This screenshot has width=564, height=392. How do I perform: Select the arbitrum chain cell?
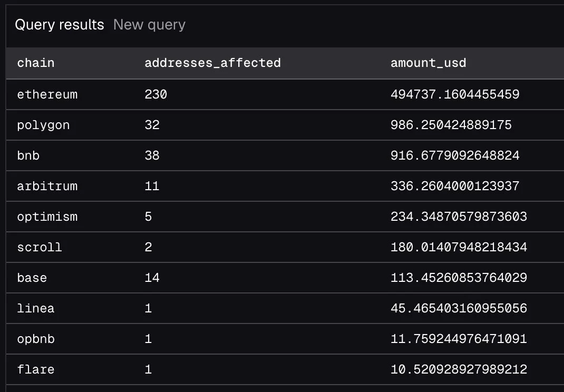pos(47,186)
